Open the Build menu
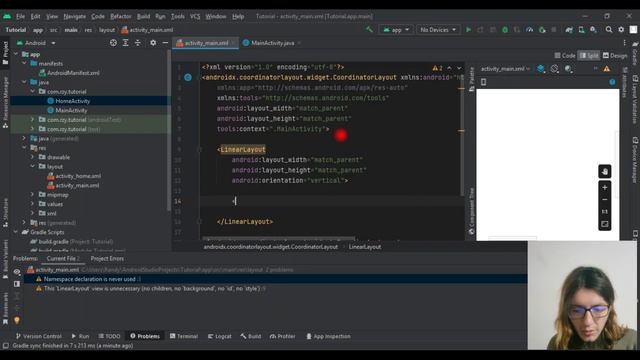Image resolution: width=640 pixels, height=360 pixels. [143, 16]
